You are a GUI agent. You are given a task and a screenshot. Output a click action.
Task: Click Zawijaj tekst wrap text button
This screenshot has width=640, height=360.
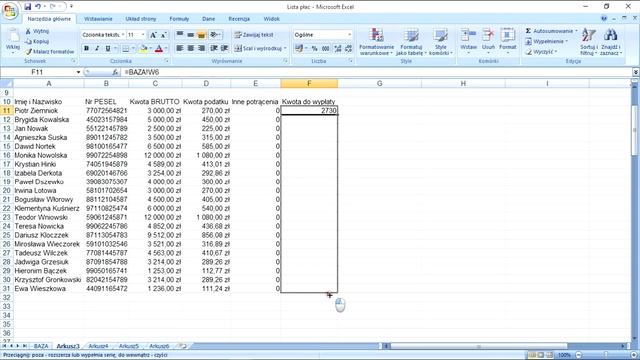coord(254,35)
